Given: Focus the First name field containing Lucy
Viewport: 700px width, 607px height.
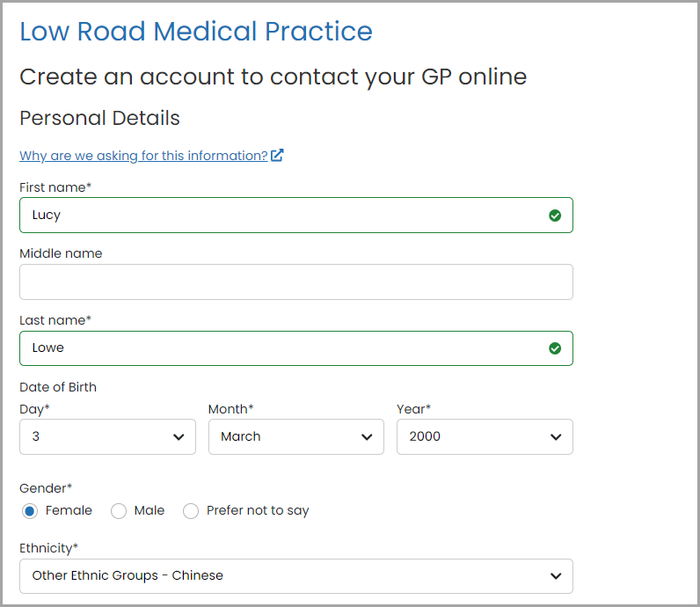Looking at the screenshot, I should pos(296,216).
